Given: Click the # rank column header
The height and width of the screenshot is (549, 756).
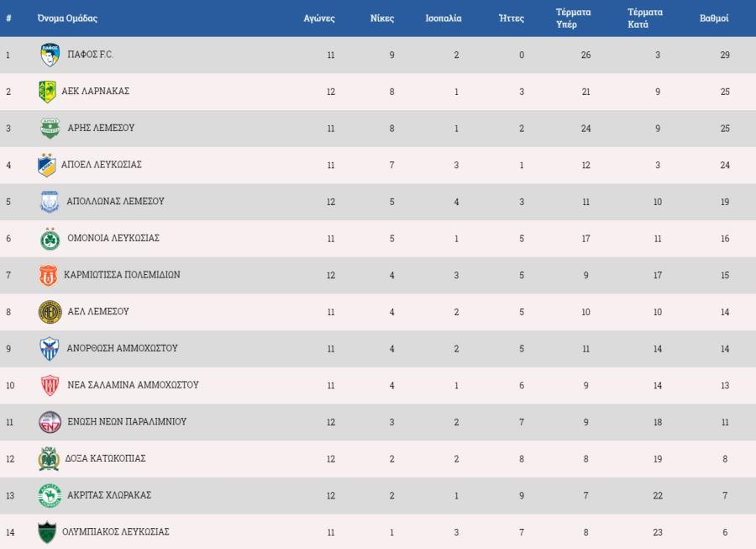Looking at the screenshot, I should pyautogui.click(x=8, y=18).
